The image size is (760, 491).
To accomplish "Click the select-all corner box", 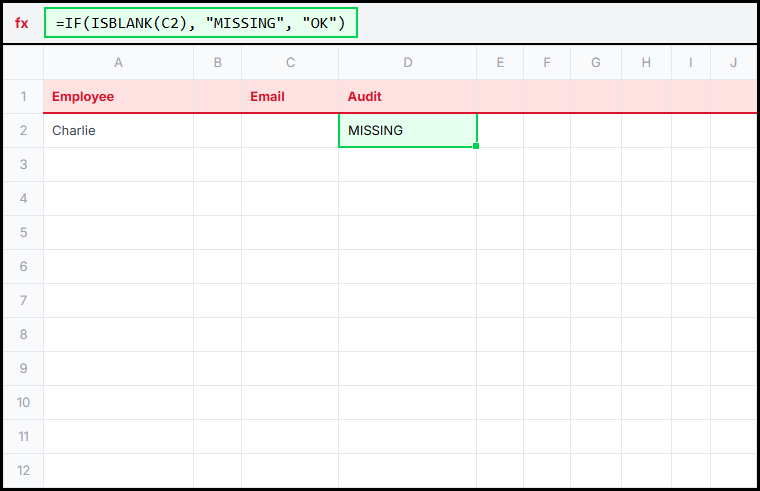I will coord(23,63).
